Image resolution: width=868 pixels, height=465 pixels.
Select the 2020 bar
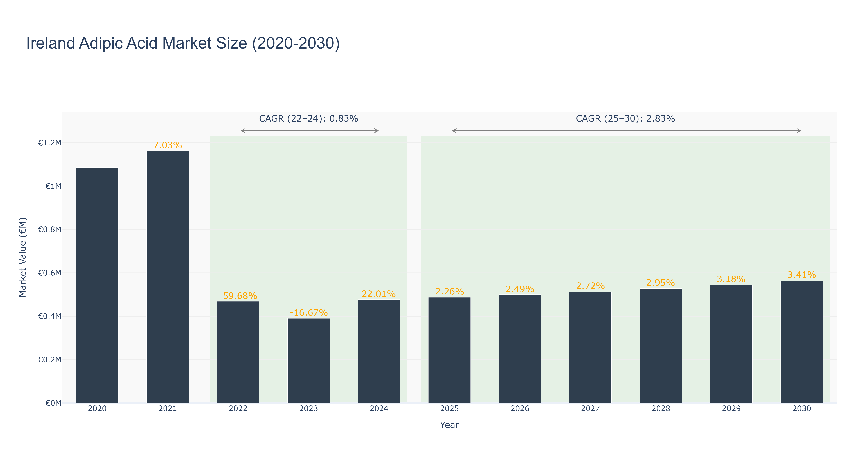coord(97,285)
